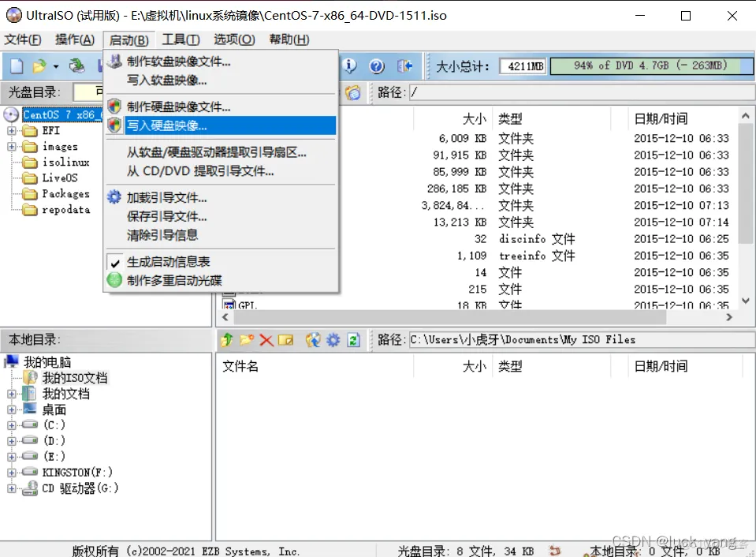Viewport: 756px width, 557px height.
Task: Expand the EFI folder tree node
Action: tap(12, 131)
